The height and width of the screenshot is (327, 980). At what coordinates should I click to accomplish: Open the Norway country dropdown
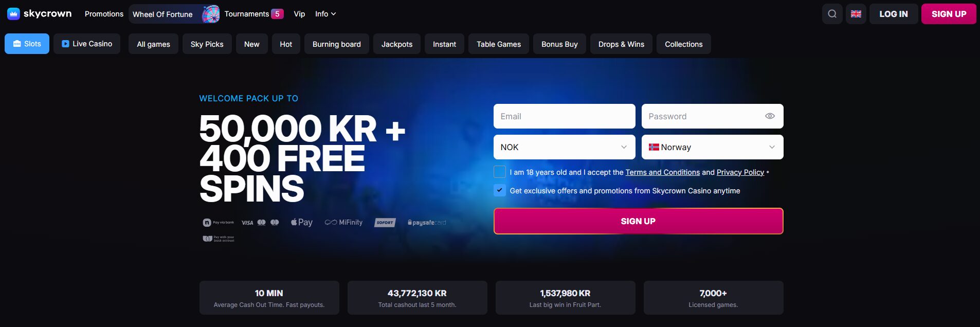coord(713,147)
